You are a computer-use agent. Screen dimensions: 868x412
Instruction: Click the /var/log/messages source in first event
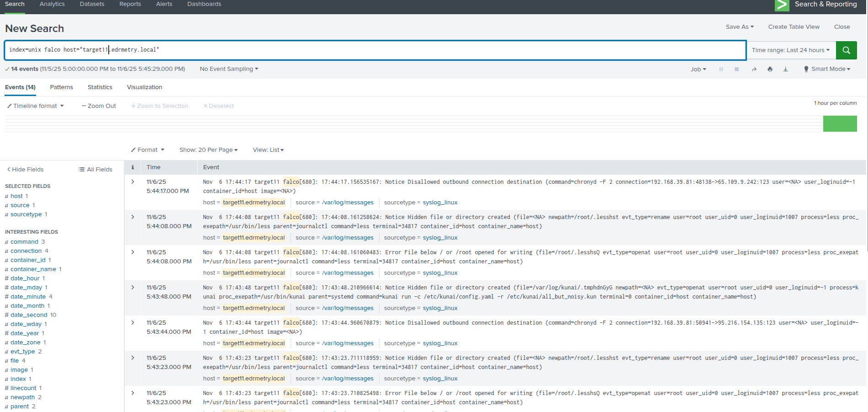[x=347, y=203]
